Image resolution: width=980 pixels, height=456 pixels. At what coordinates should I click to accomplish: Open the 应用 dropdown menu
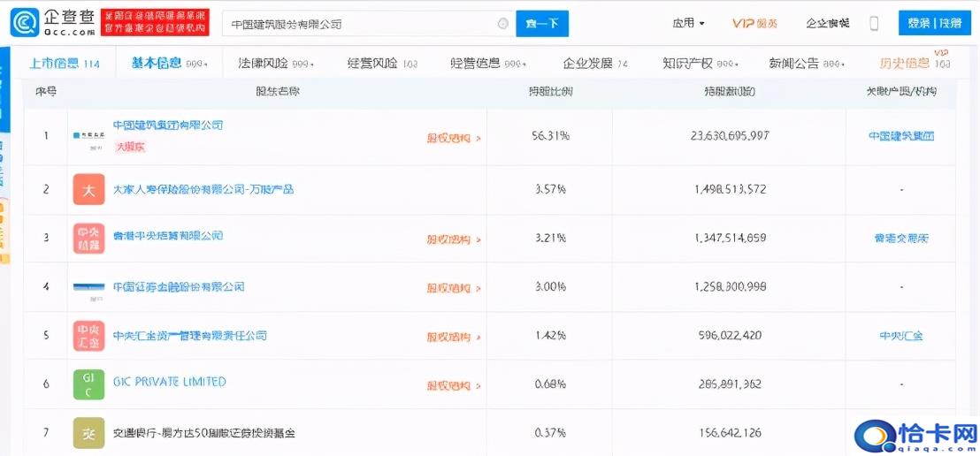point(688,24)
